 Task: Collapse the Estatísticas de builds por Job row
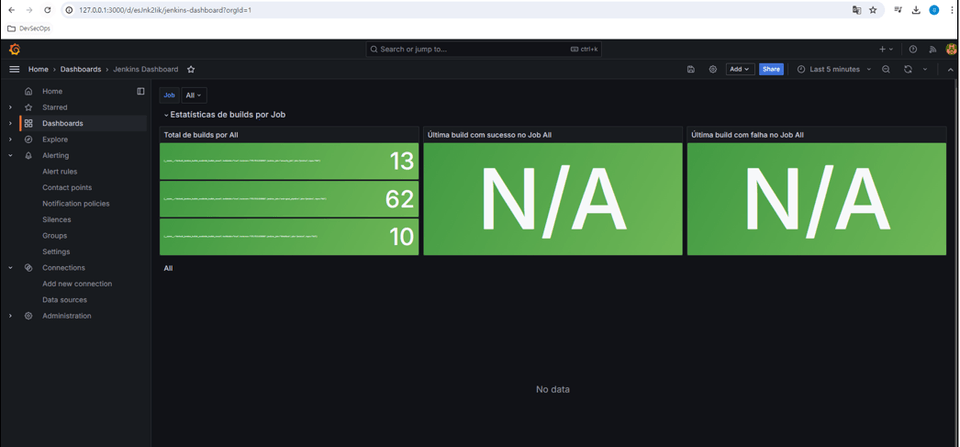click(x=224, y=115)
